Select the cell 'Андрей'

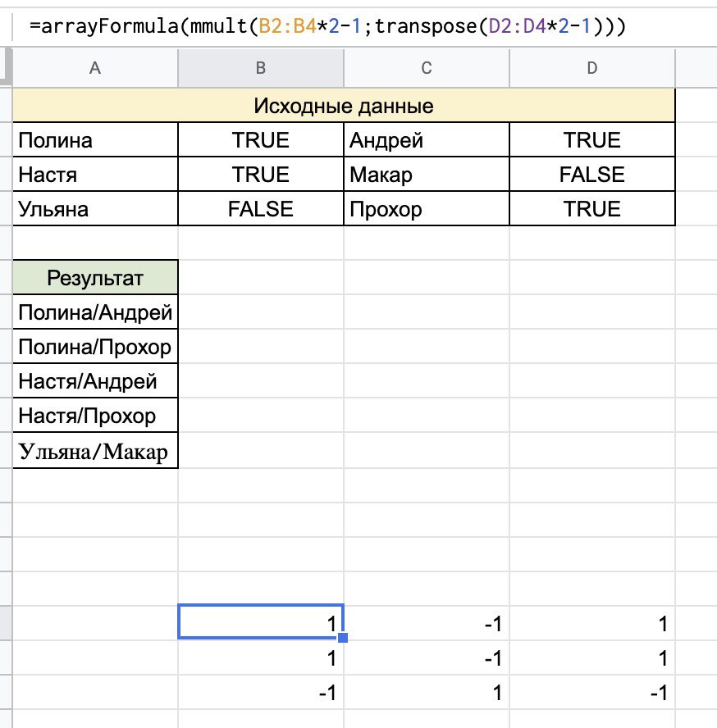tap(427, 139)
